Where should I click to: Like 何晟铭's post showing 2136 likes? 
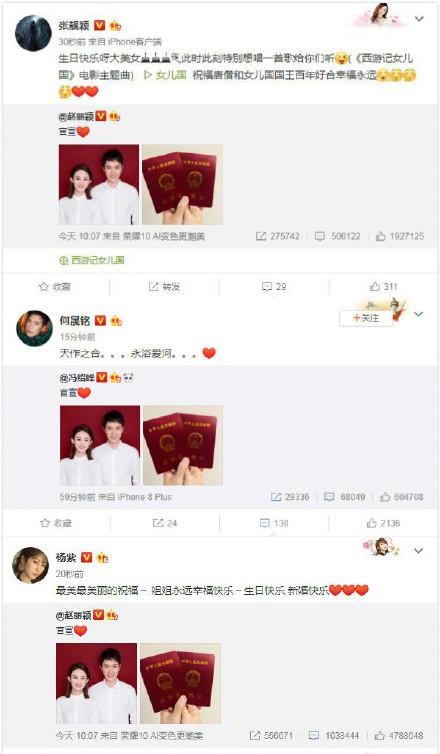tap(383, 523)
